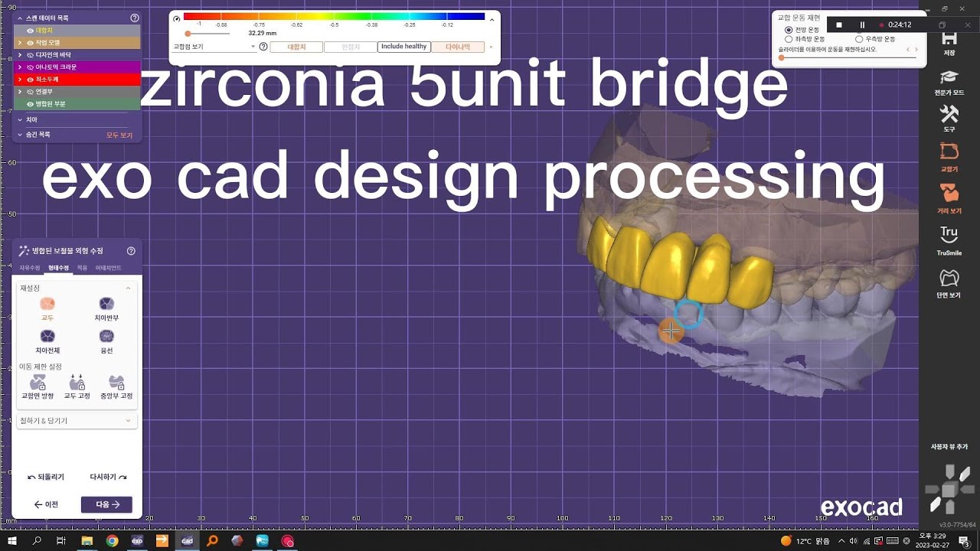Show the hidden 연결부 layer
This screenshot has height=551, width=980.
(x=31, y=92)
